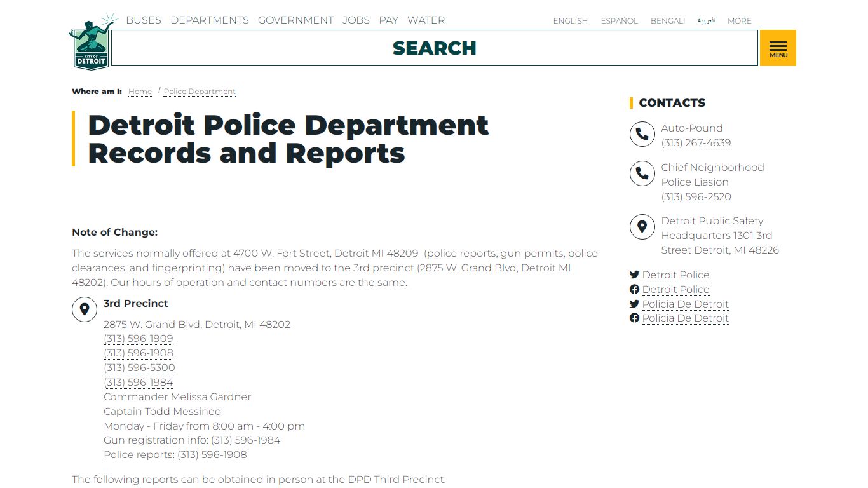Open BUSES in top navigation
The height and width of the screenshot is (488, 868).
tap(144, 20)
